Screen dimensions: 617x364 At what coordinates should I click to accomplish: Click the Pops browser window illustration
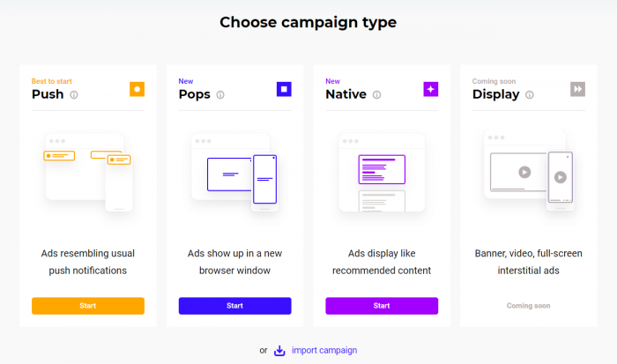tap(235, 173)
